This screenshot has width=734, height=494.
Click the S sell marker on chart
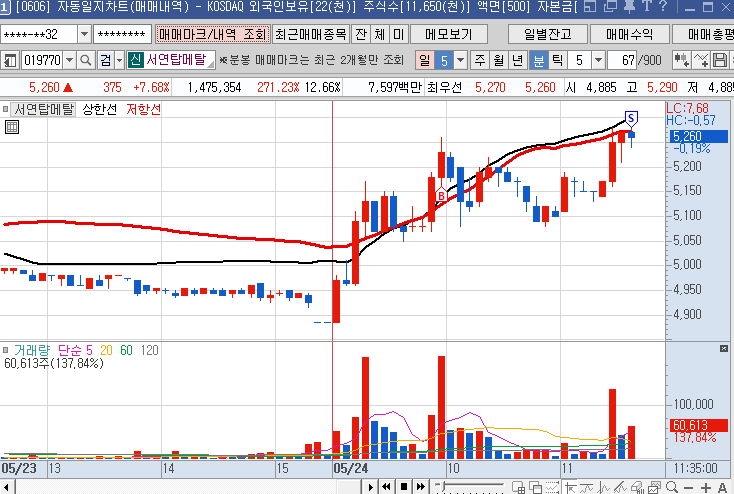pyautogui.click(x=631, y=118)
